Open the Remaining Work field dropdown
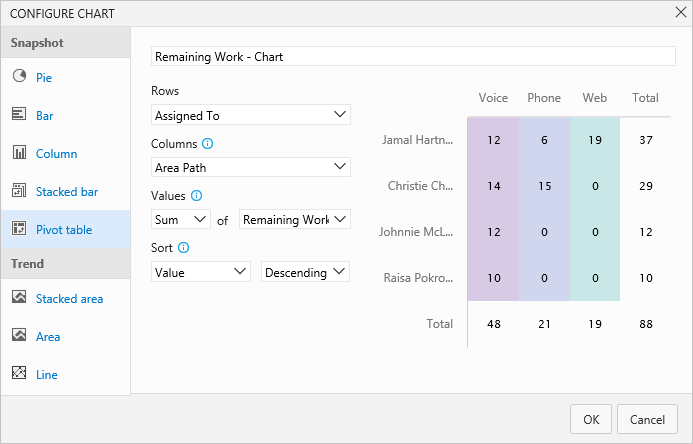Screen dimensions: 693x444 coord(295,219)
